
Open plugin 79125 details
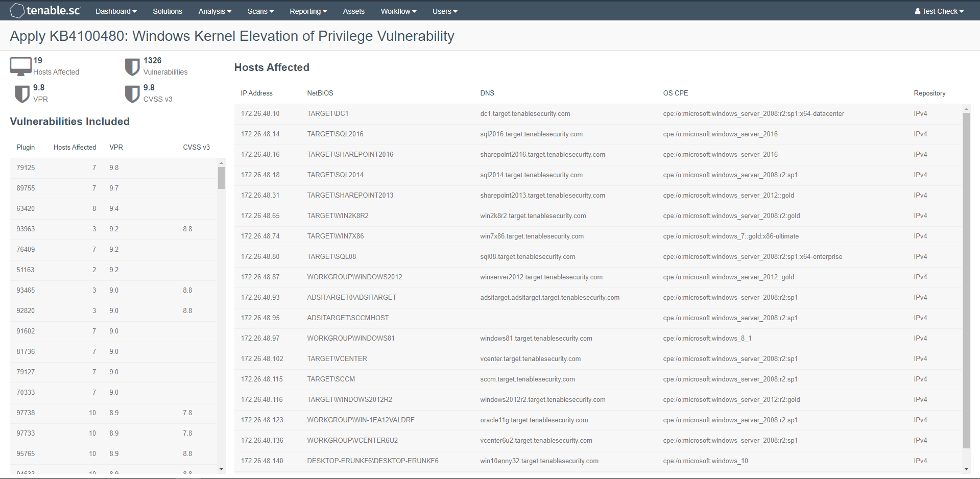(26, 167)
